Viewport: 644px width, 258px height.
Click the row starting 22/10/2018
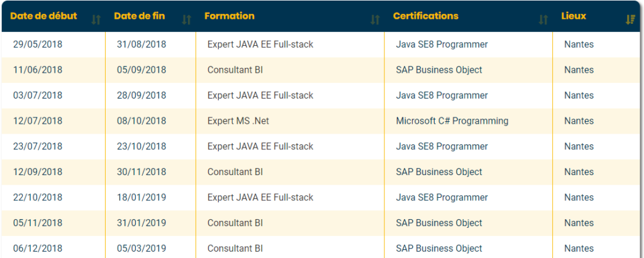click(x=38, y=198)
